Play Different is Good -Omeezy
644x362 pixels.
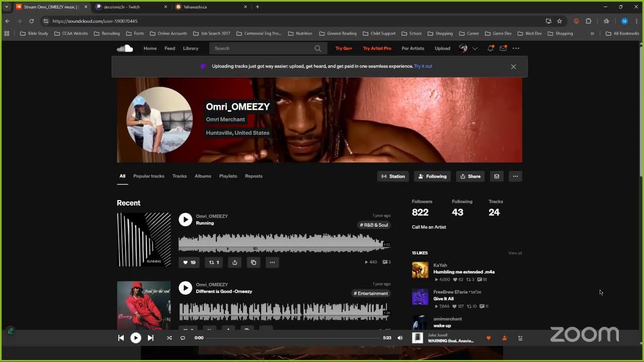186,288
